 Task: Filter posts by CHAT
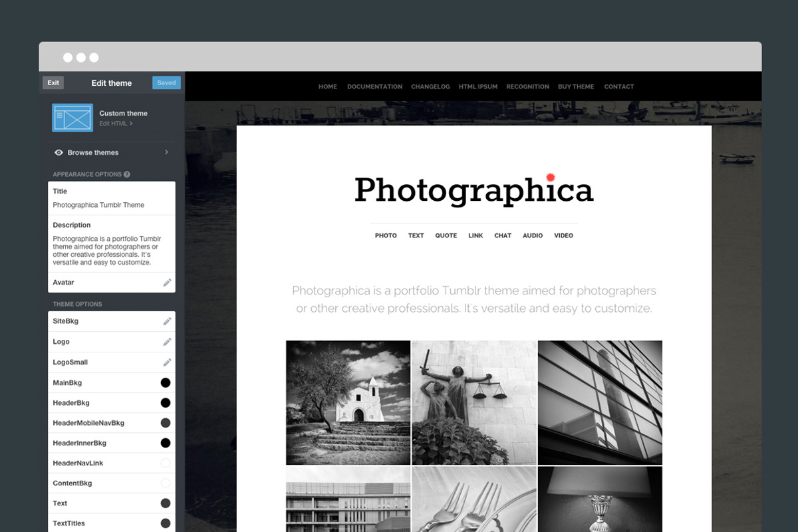click(503, 235)
